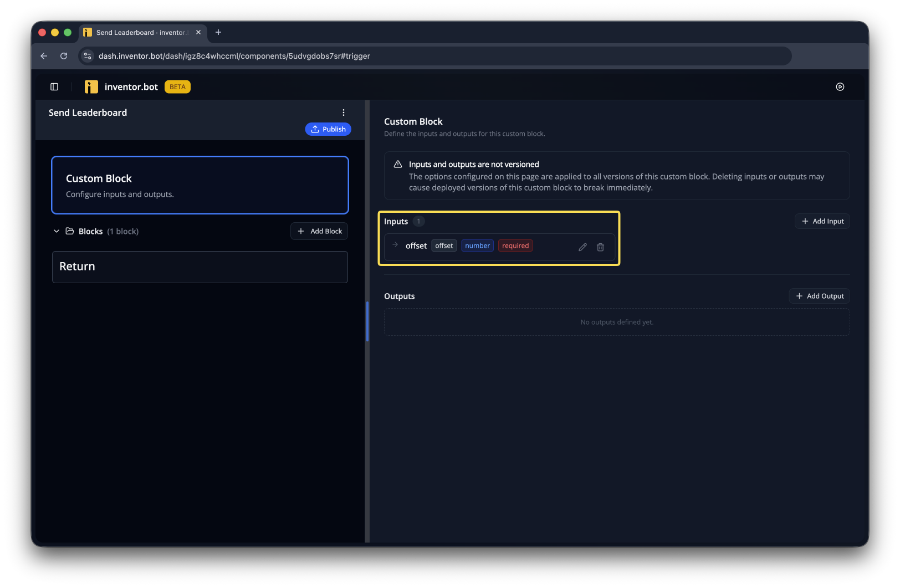Delete the offset input with trash icon
This screenshot has width=900, height=588.
(600, 247)
